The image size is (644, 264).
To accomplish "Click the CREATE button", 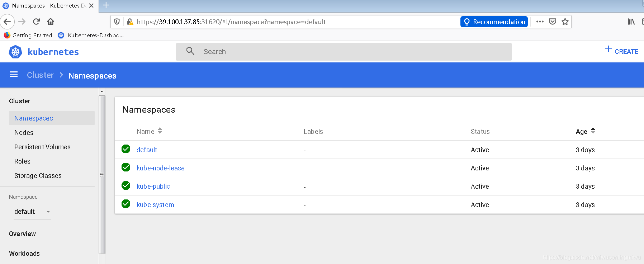I will pyautogui.click(x=622, y=51).
